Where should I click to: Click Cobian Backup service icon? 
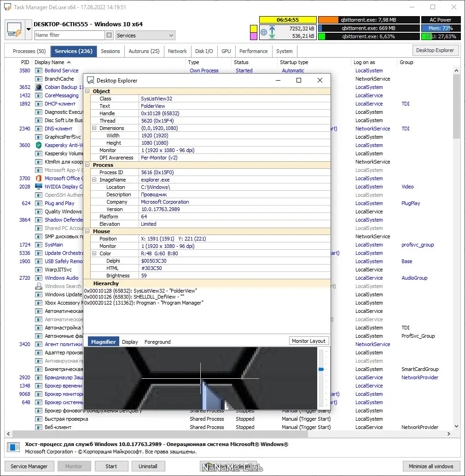tap(39, 87)
